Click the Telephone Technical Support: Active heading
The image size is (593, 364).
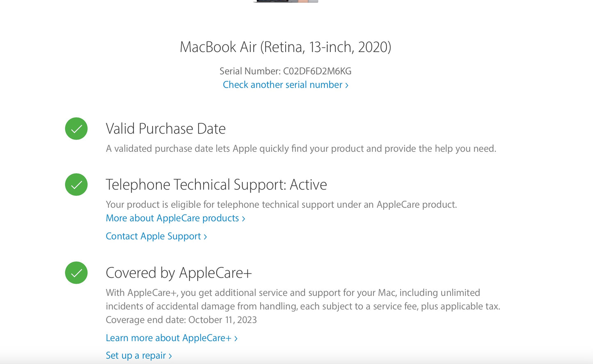[x=216, y=184]
